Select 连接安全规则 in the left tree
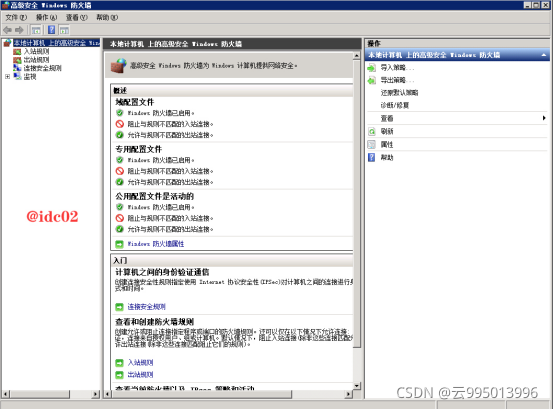This screenshot has width=553, height=409. click(x=42, y=68)
